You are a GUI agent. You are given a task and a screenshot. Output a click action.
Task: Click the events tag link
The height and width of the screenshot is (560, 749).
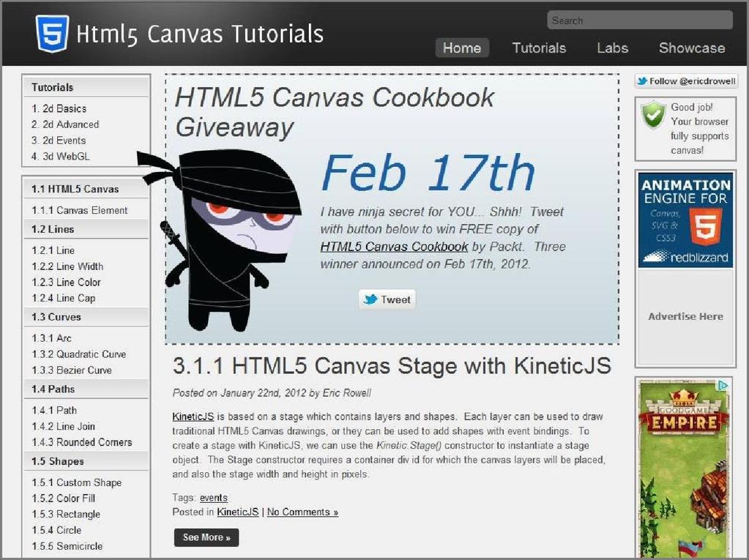click(x=214, y=498)
